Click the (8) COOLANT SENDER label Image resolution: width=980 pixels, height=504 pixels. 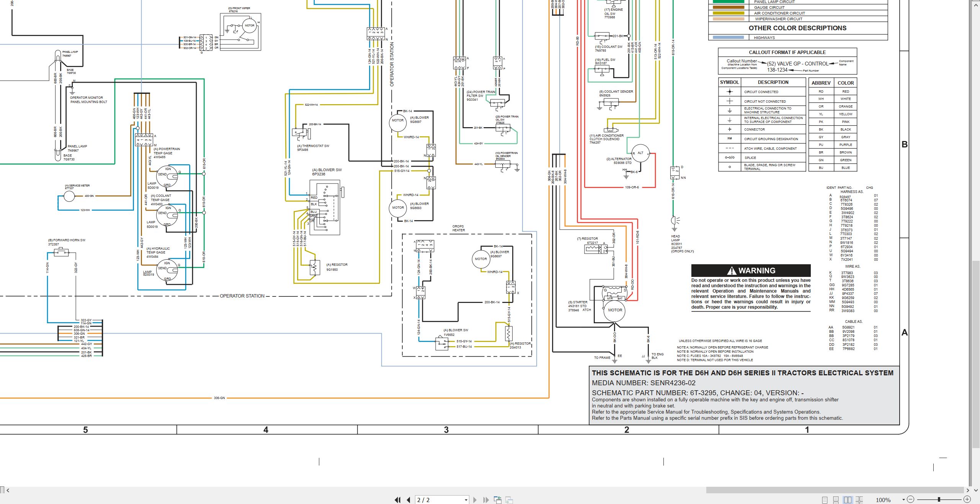click(616, 92)
